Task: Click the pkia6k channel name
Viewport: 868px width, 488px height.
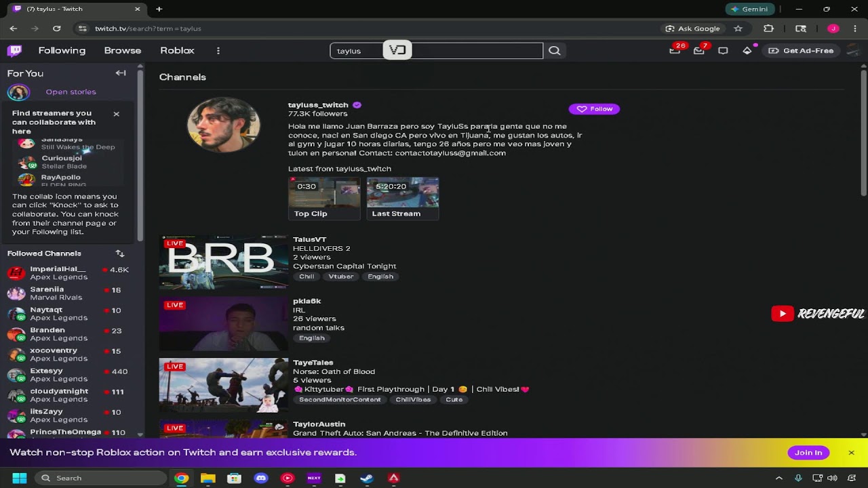Action: (x=307, y=301)
